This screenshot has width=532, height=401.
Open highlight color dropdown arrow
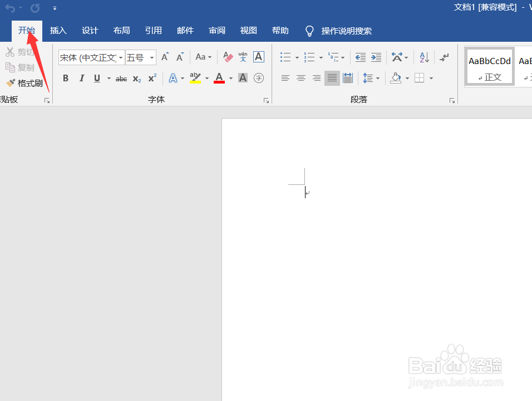[207, 79]
